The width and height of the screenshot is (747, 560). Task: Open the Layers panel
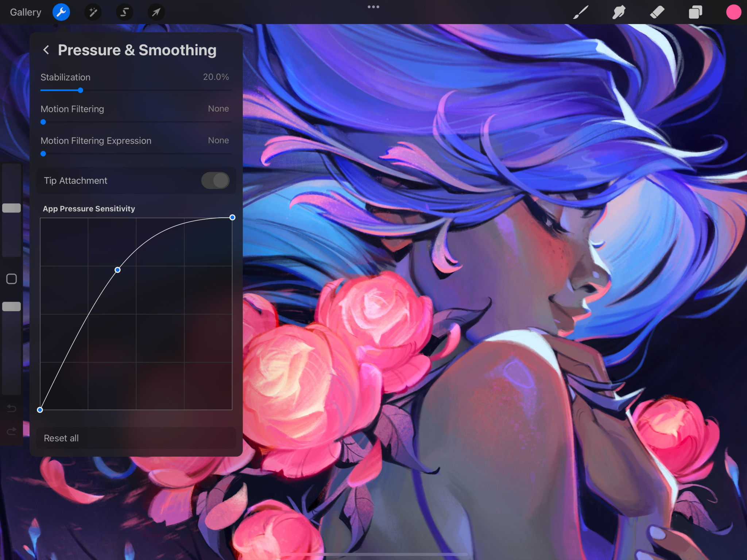(695, 12)
